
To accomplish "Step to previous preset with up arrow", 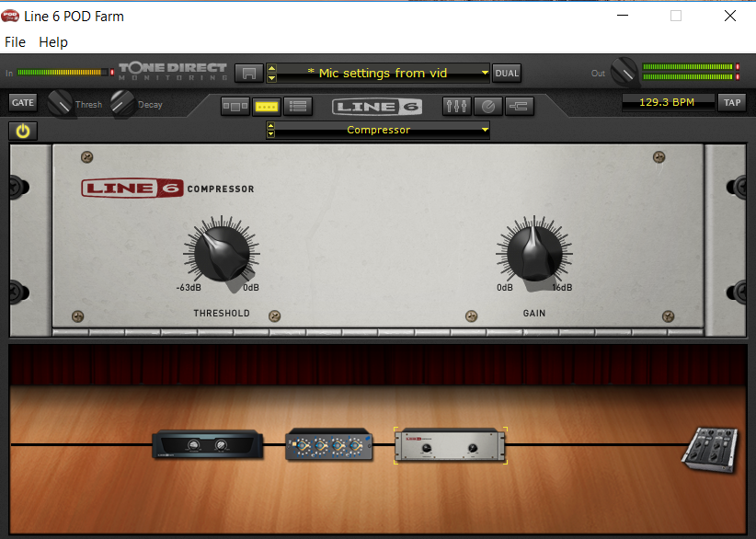I will click(x=271, y=68).
